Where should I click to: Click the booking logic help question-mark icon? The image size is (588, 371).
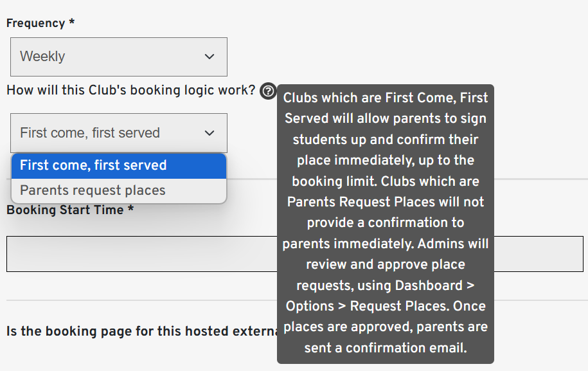click(x=268, y=91)
